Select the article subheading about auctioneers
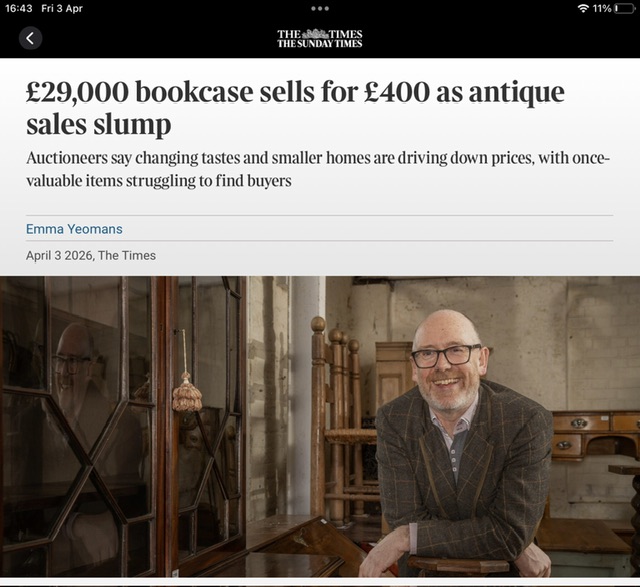640x587 pixels. [x=318, y=169]
